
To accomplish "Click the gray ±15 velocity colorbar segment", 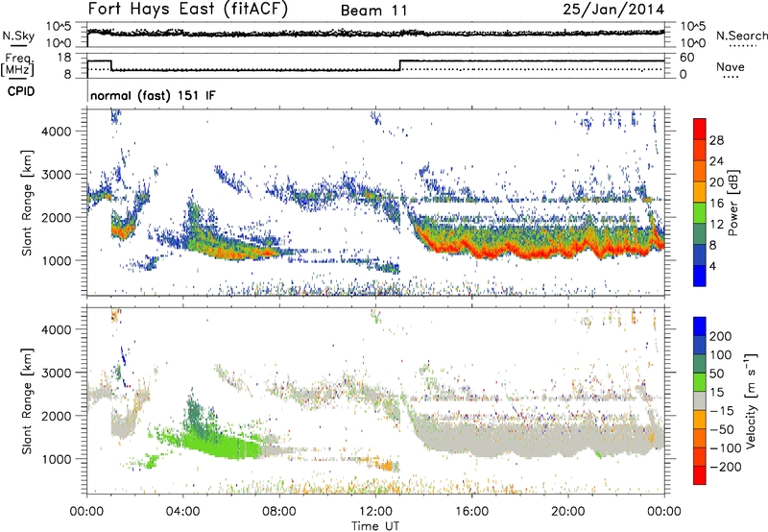I will 700,401.
